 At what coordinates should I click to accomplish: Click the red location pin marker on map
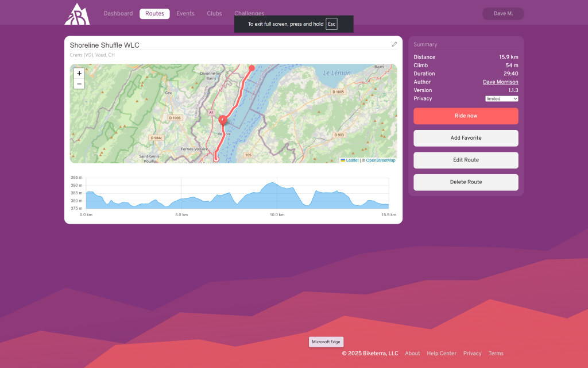(223, 120)
